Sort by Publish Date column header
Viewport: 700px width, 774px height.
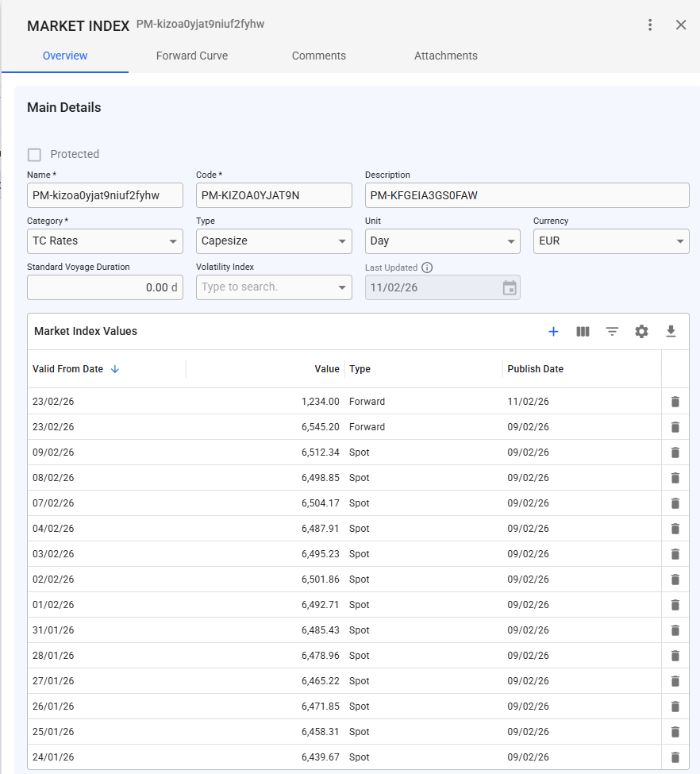pos(535,369)
